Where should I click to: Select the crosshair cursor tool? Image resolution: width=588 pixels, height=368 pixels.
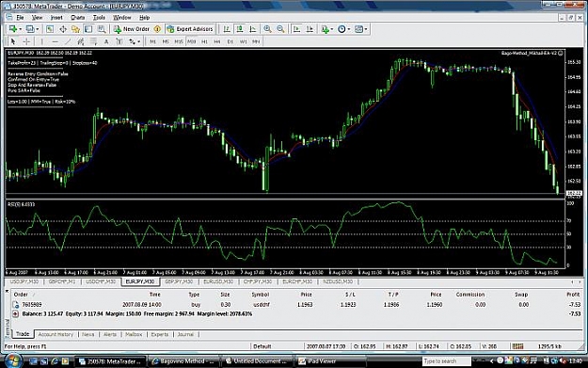pos(26,41)
